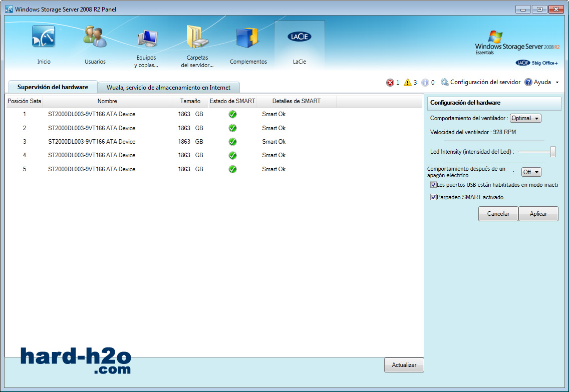
Task: Switch to Supervisión del hardware tab
Action: coord(53,87)
